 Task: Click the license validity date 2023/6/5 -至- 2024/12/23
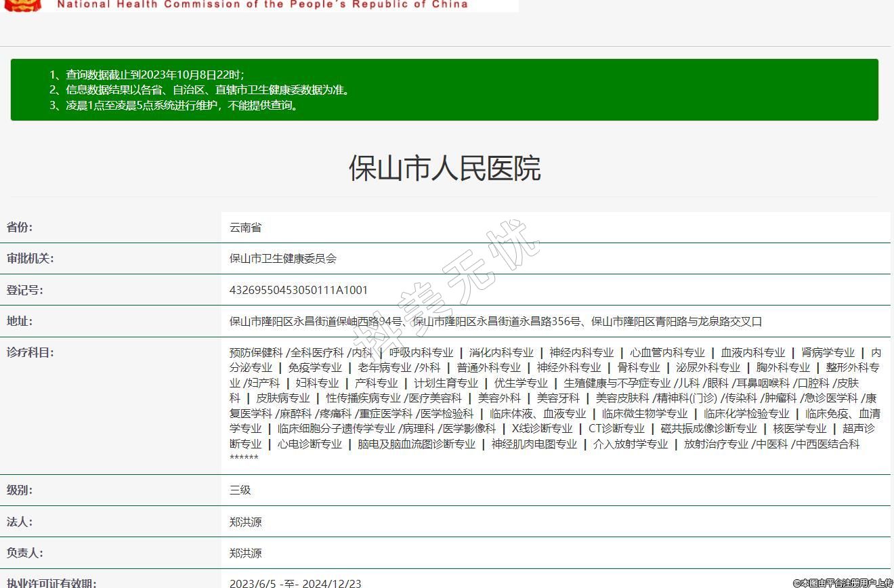(295, 583)
